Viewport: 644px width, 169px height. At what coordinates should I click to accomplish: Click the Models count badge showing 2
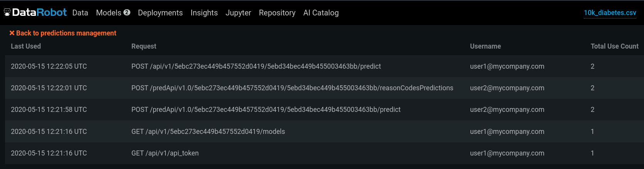(x=127, y=12)
